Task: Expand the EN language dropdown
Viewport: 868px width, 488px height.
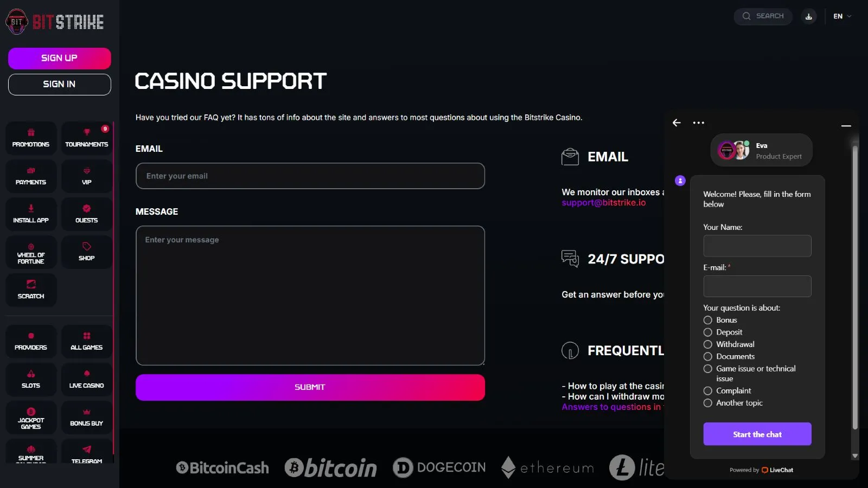Action: [842, 16]
